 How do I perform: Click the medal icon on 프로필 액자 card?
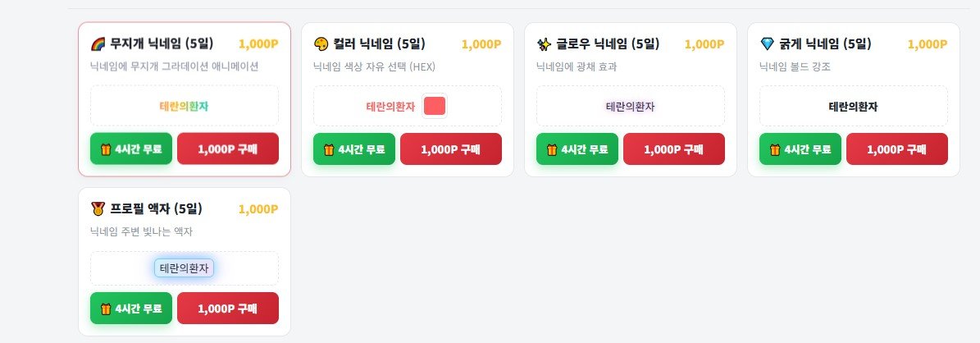pyautogui.click(x=98, y=209)
